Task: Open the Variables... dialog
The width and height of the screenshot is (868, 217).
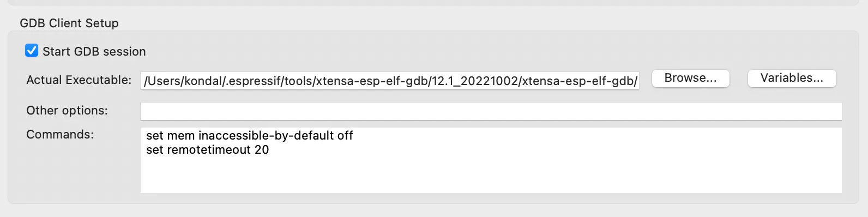Action: [x=792, y=78]
